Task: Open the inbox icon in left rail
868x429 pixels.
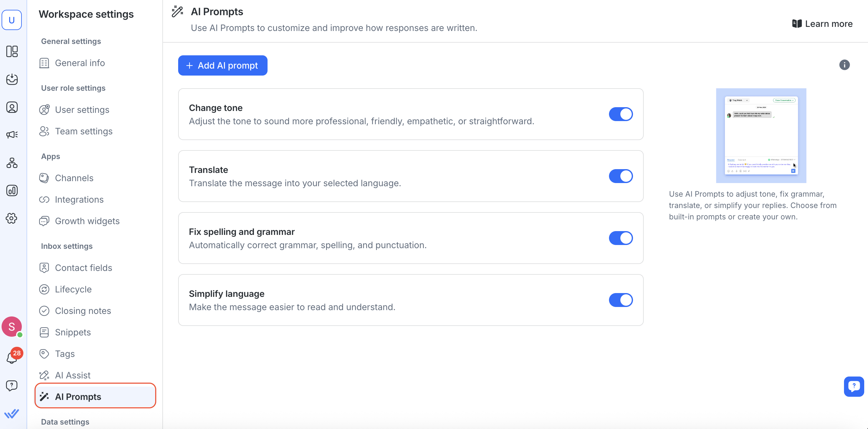Action: click(12, 79)
